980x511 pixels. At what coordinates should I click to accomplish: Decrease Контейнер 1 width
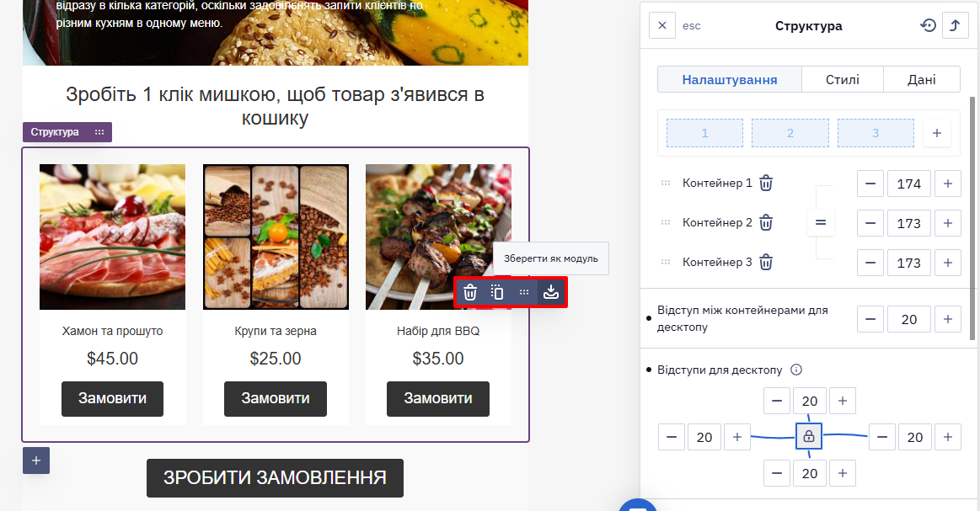point(870,184)
